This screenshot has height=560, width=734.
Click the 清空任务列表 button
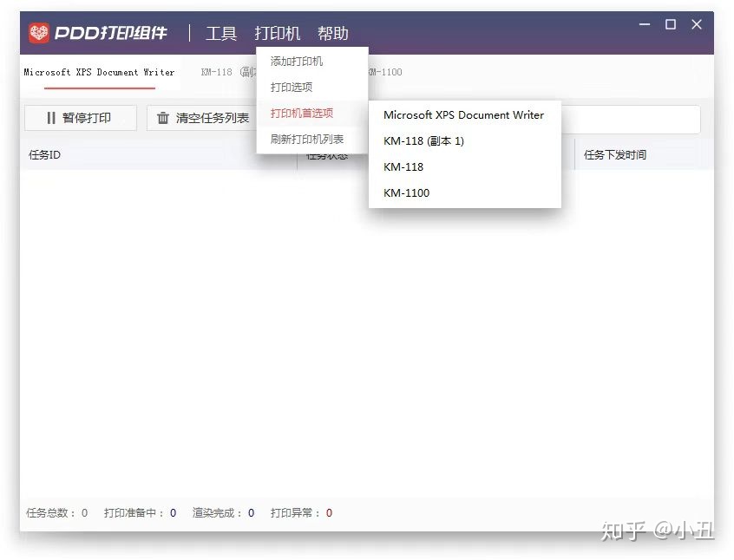tap(202, 118)
